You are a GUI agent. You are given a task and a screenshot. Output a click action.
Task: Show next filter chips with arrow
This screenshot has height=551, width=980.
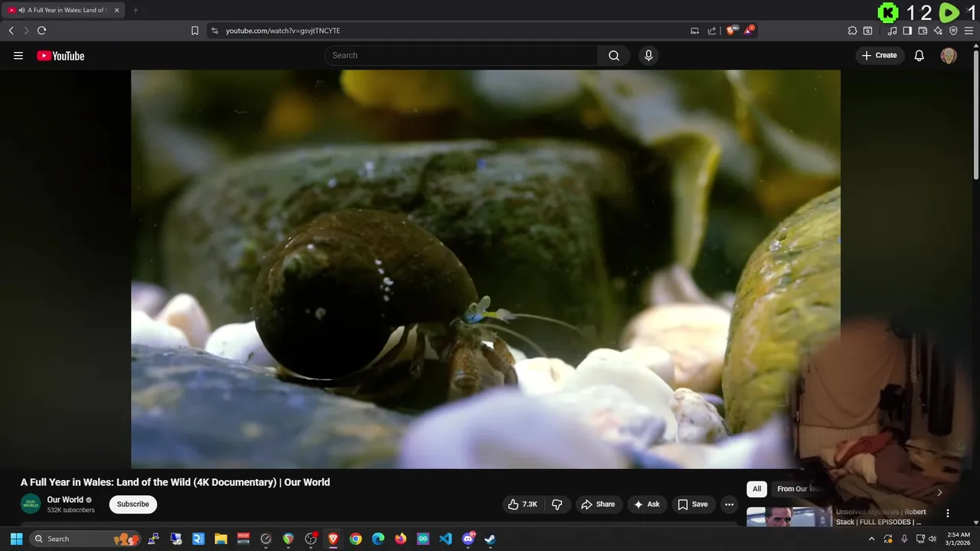(939, 492)
